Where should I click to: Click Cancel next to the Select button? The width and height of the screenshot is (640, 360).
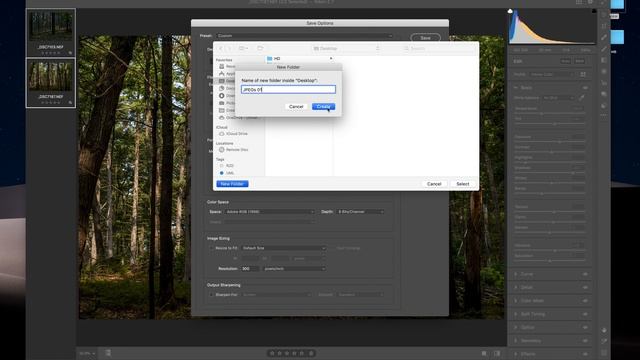click(x=434, y=184)
